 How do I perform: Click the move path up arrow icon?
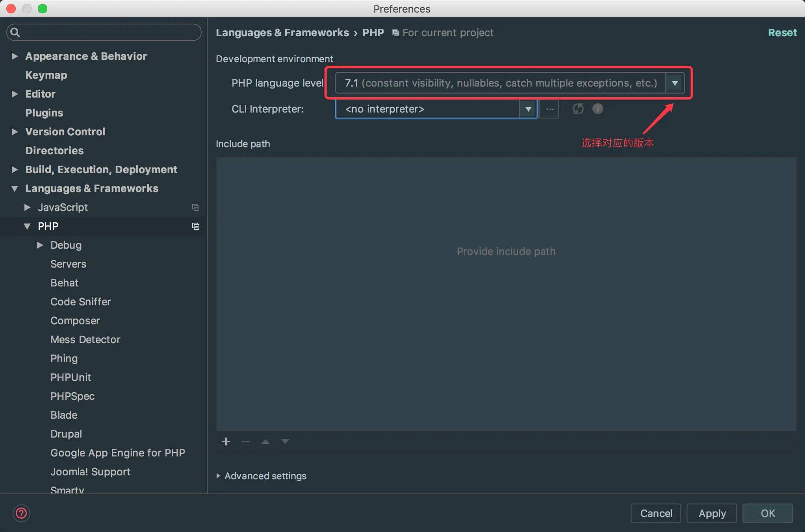tap(265, 441)
